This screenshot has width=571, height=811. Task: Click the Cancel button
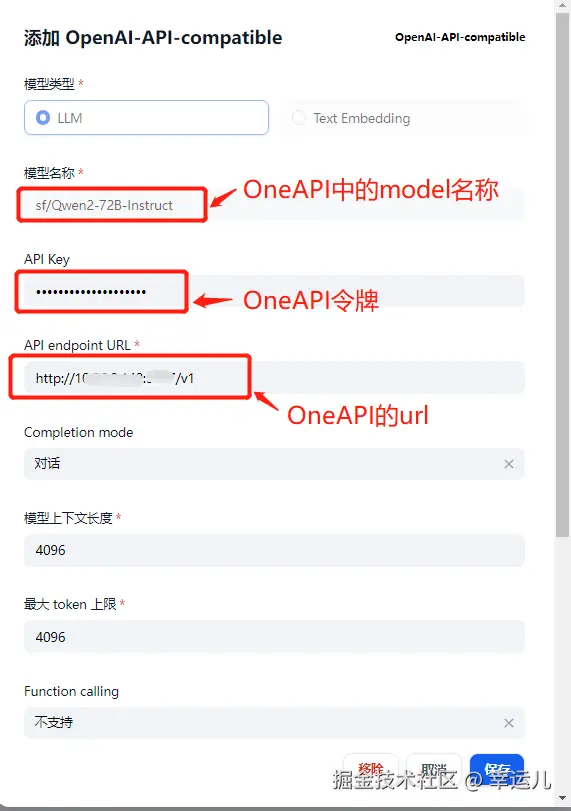[434, 769]
